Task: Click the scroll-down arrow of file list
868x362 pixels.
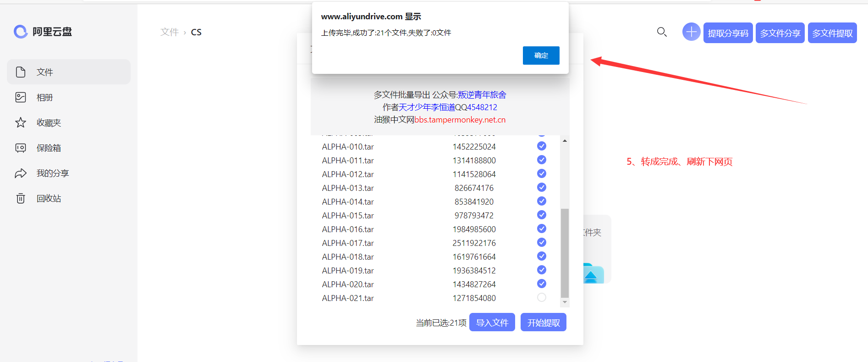Action: tap(565, 302)
